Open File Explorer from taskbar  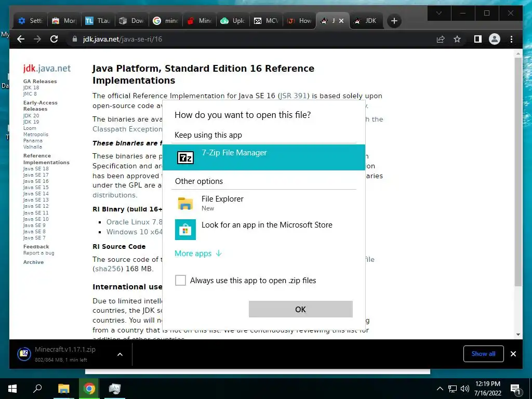click(x=63, y=389)
